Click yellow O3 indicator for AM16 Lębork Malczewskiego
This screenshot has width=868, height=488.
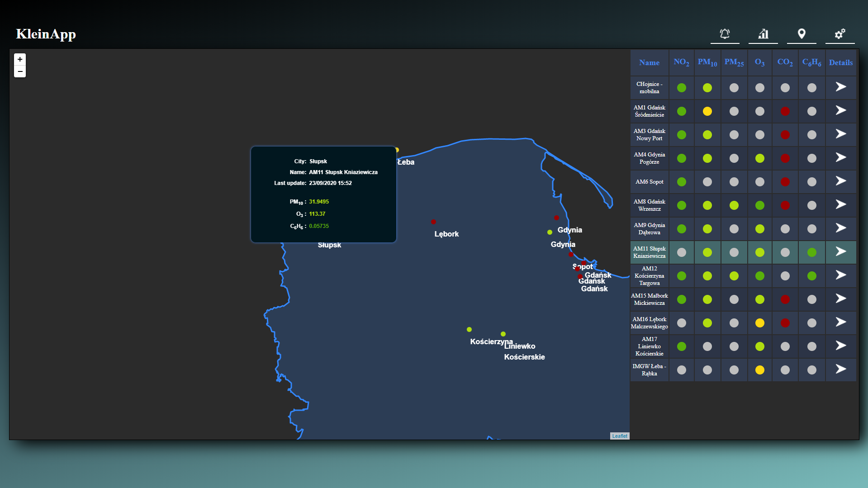759,322
